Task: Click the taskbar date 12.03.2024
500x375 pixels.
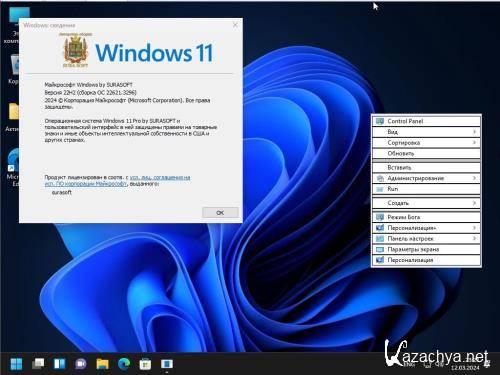Action: point(465,368)
